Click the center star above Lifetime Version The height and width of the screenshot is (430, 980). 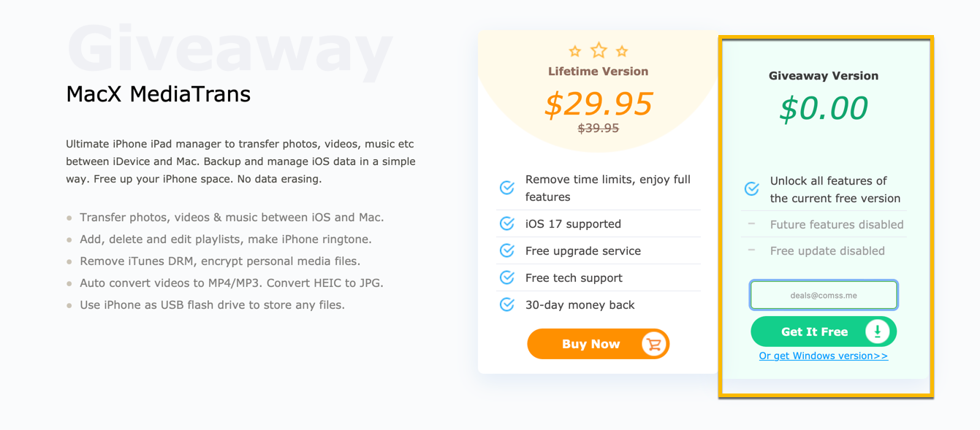pos(599,50)
